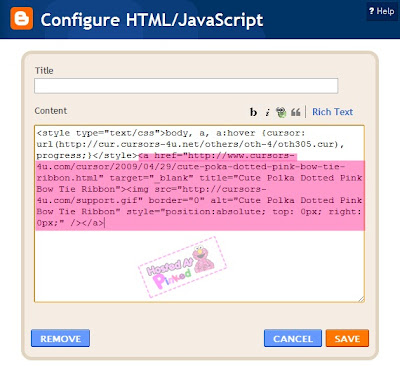Insert blockquote with the quote icon
The image size is (400, 366).
tap(296, 112)
